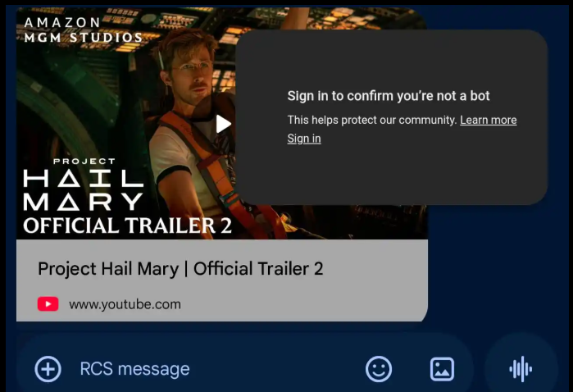Select the sign-in heading about not a bot
This screenshot has height=392, width=573.
[x=389, y=96]
